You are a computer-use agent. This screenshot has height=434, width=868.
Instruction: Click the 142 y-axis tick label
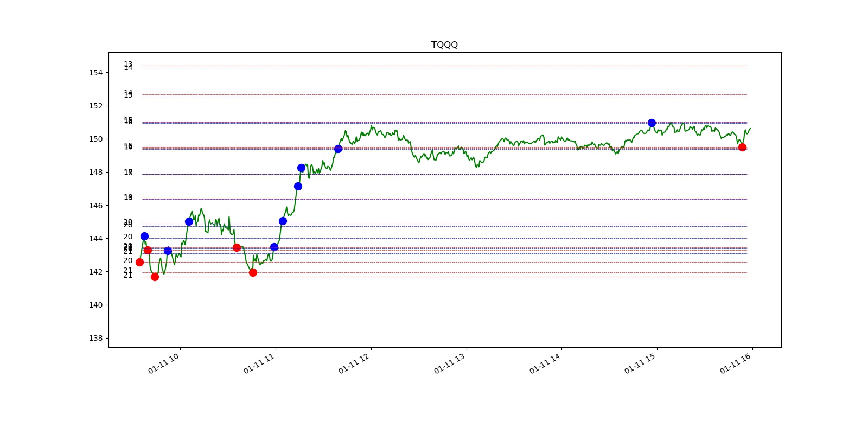[95, 272]
